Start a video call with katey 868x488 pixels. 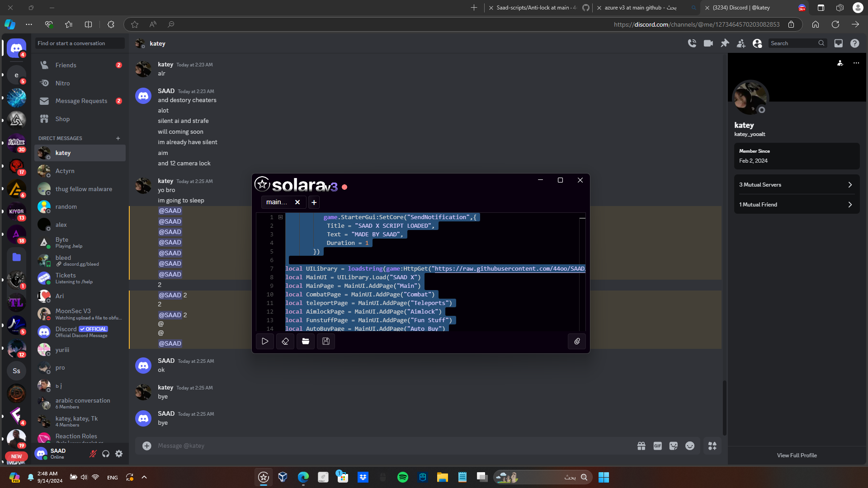(x=708, y=43)
